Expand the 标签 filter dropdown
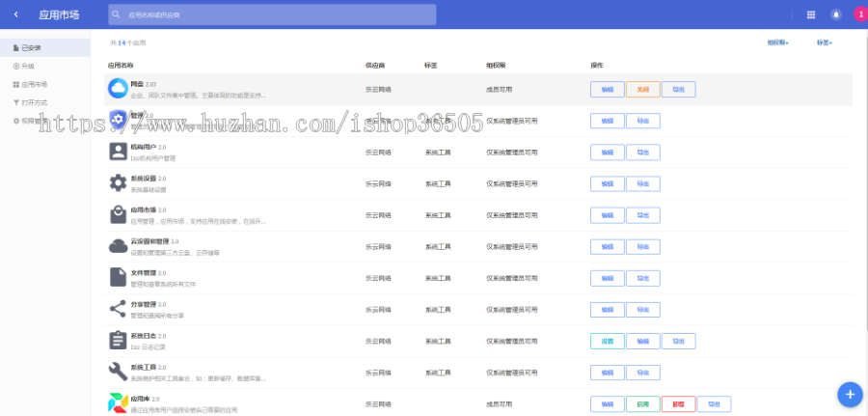 [x=825, y=42]
